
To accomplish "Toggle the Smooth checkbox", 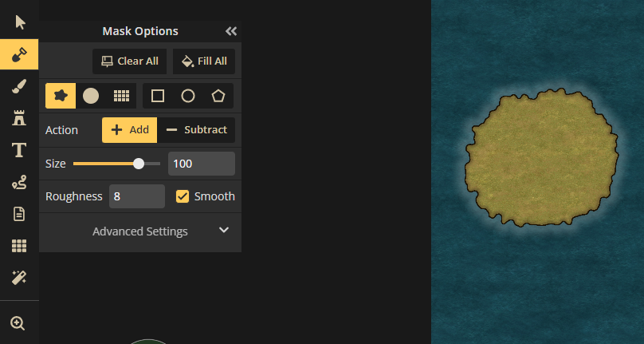I will coord(183,196).
